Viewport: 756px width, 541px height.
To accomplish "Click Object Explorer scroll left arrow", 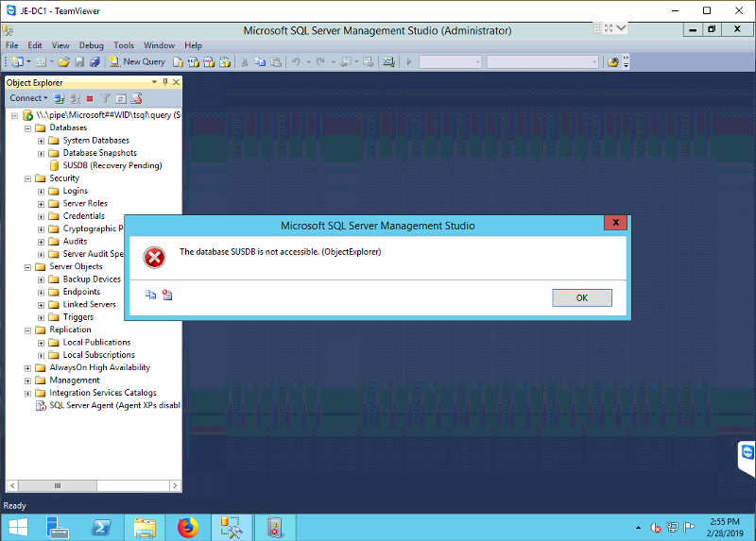I will click(x=12, y=485).
